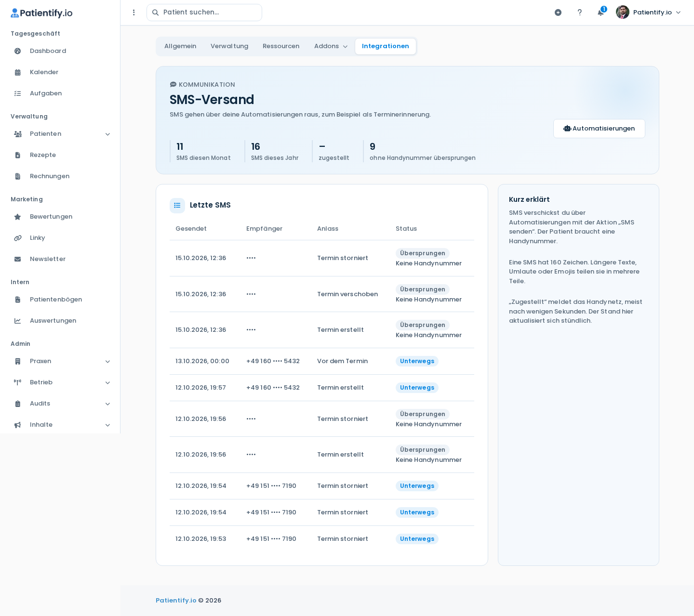This screenshot has height=616, width=694.
Task: Click the Newsletter envelope icon
Action: click(18, 259)
